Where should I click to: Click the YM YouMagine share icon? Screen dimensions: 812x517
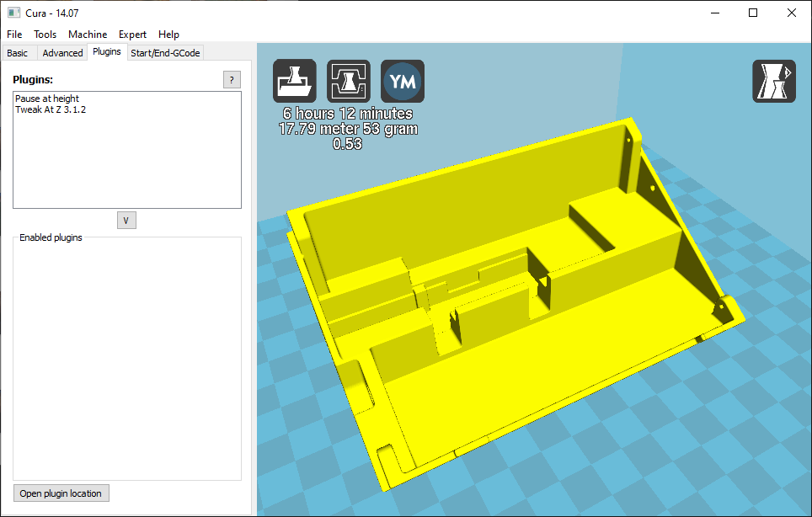coord(403,81)
